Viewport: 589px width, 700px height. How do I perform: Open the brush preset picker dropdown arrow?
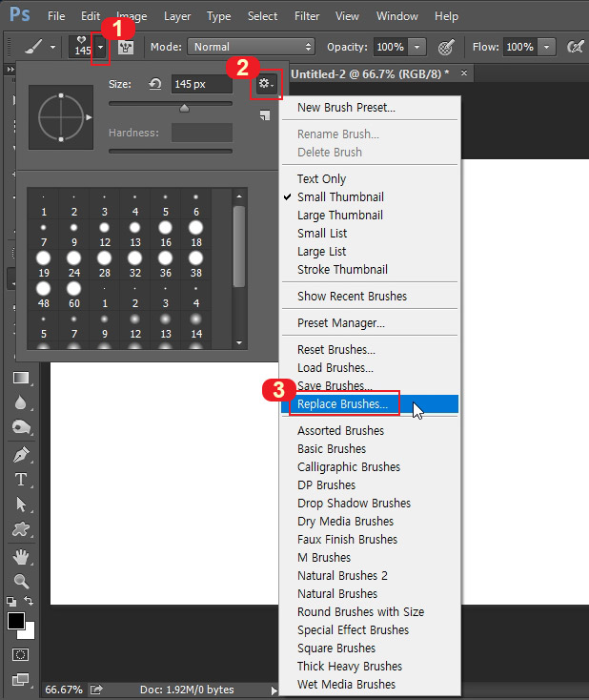101,47
